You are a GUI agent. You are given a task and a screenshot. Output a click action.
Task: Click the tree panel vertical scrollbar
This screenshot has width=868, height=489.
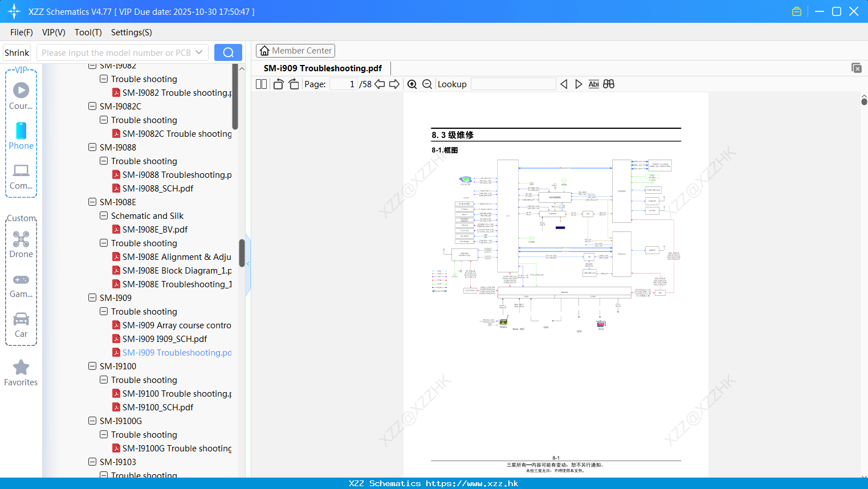click(x=242, y=252)
